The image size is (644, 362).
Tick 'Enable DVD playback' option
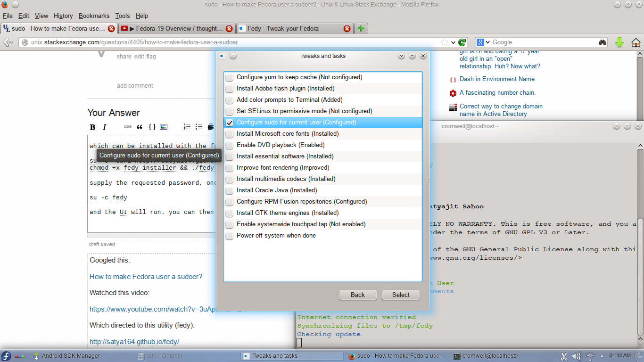229,145
